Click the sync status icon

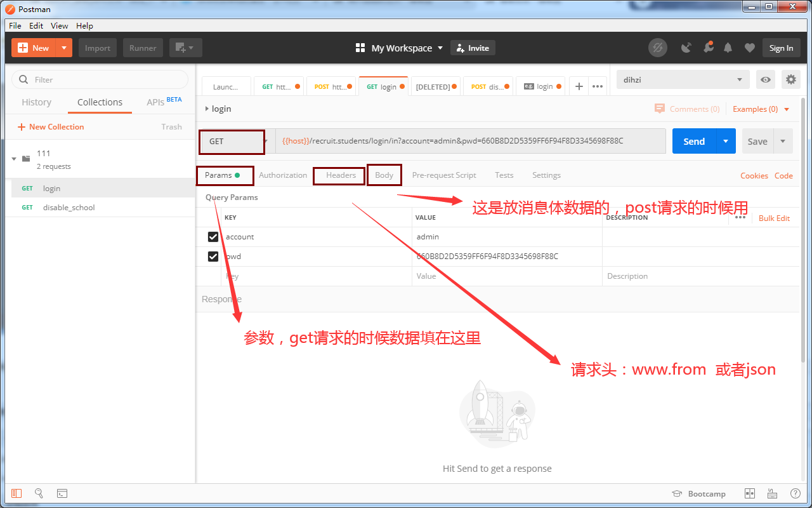658,48
